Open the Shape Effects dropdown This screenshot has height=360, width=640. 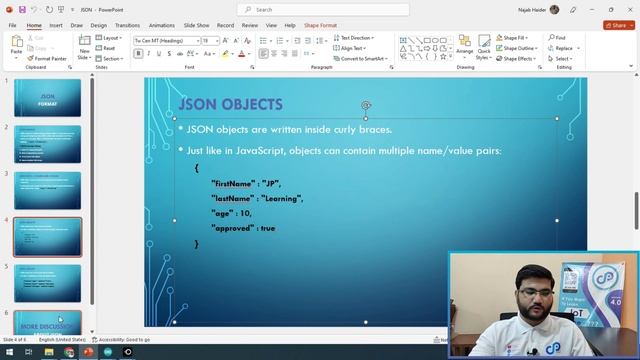[x=516, y=59]
